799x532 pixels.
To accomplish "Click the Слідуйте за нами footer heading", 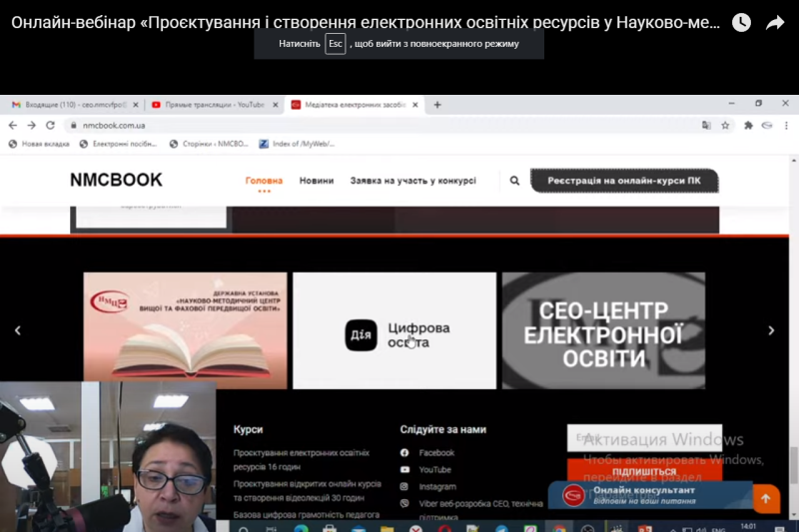I will click(x=443, y=429).
